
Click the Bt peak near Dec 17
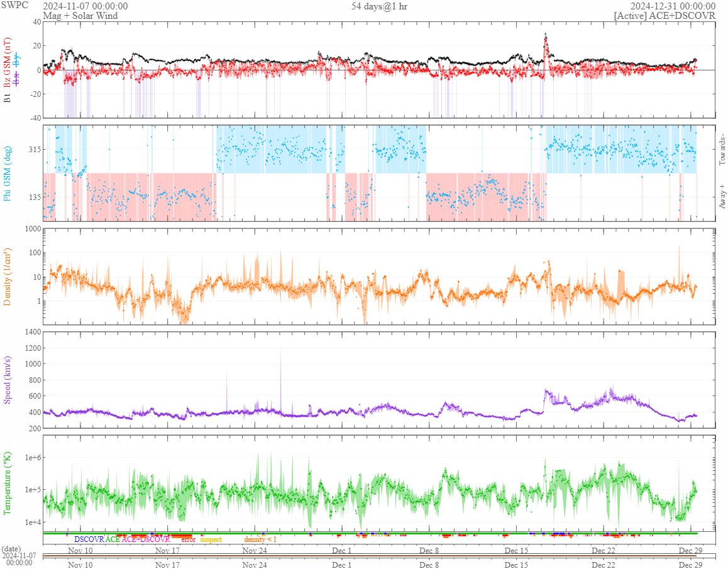click(x=546, y=35)
